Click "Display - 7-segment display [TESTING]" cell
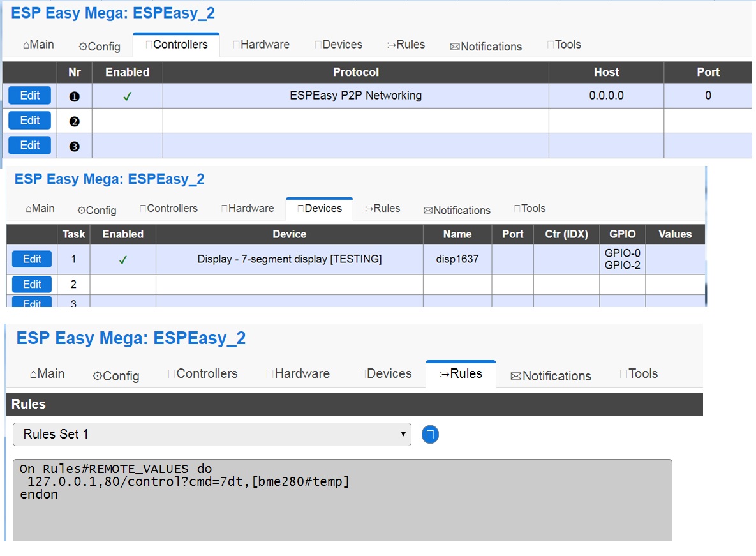Screen dimensions: 756x556 [x=289, y=259]
